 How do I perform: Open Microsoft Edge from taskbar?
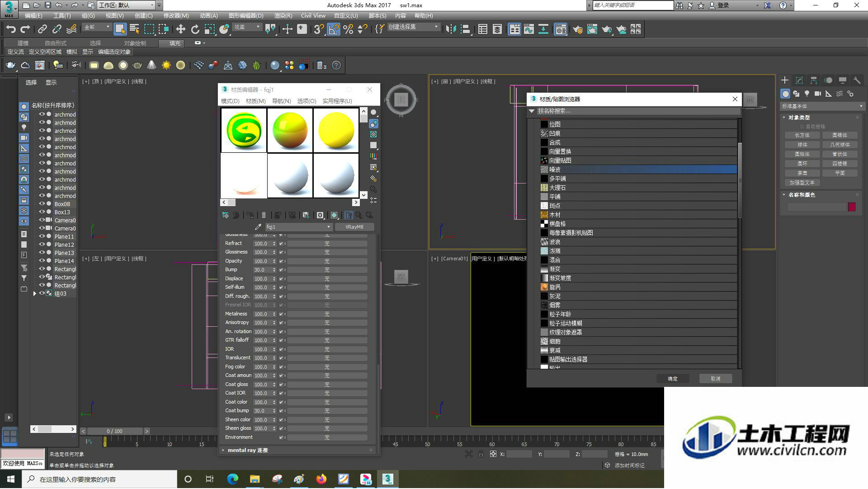pyautogui.click(x=232, y=479)
